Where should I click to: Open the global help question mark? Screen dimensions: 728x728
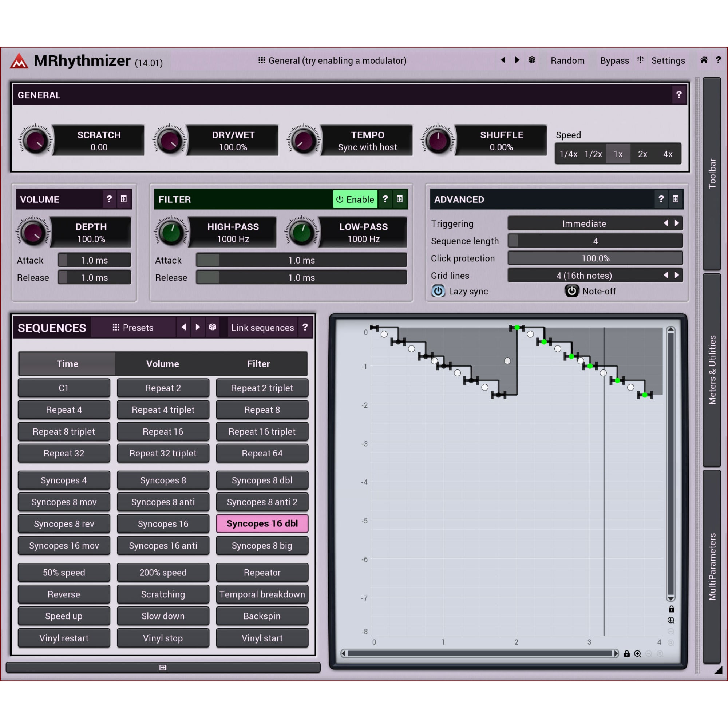(718, 60)
